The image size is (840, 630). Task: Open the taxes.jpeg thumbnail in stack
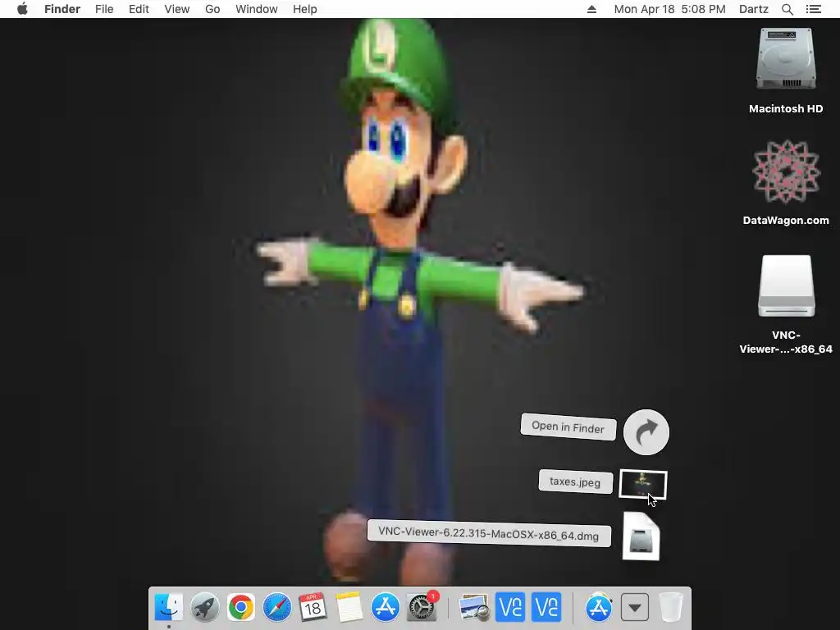[643, 484]
